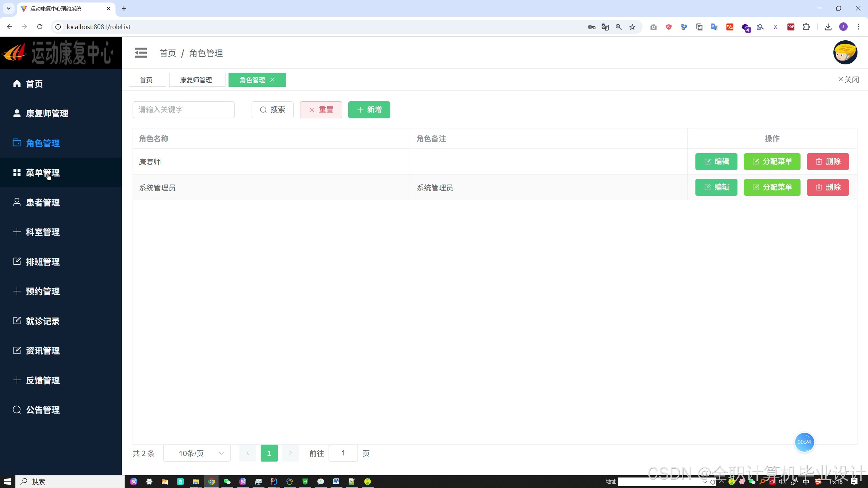Open 公告管理 in the sidebar
868x488 pixels.
point(43,410)
